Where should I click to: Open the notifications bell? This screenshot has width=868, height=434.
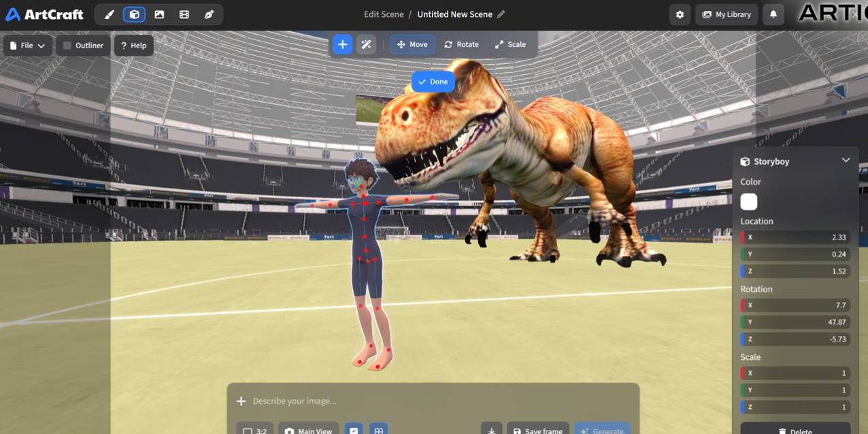[x=773, y=14]
